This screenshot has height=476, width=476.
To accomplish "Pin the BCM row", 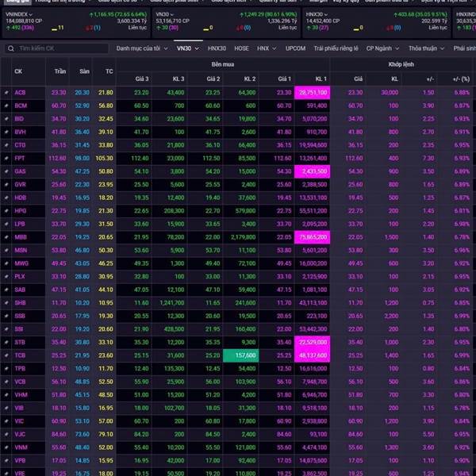I will (x=6, y=106).
